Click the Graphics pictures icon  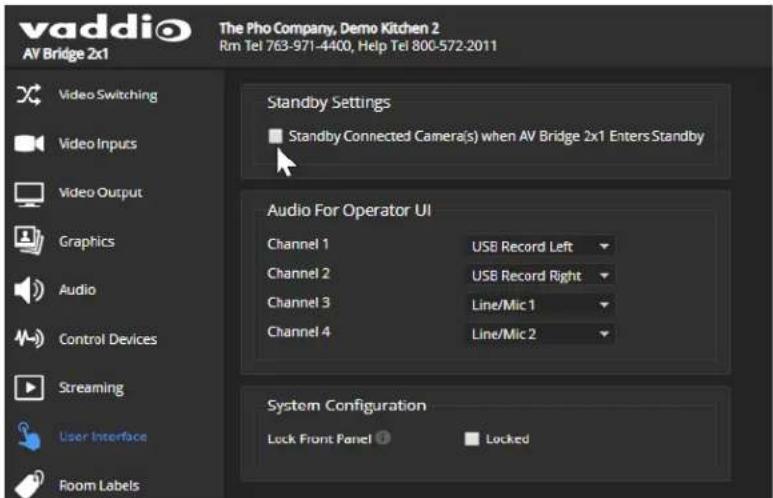tap(29, 241)
